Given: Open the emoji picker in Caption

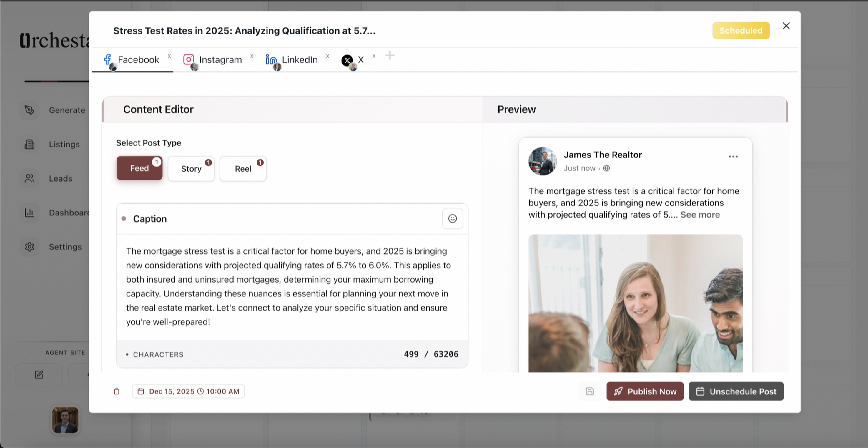Looking at the screenshot, I should pos(452,218).
